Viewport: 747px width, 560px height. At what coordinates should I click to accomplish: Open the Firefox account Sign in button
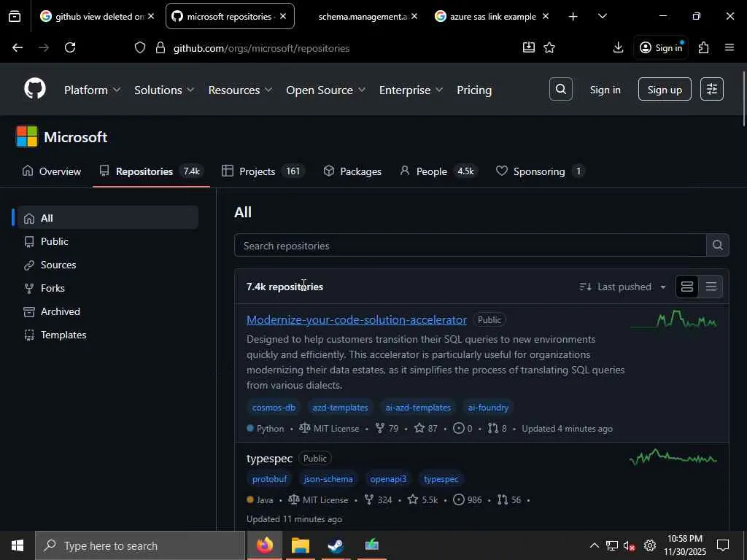661,47
